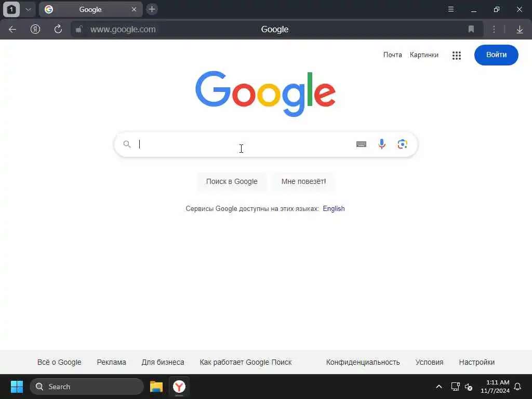The image size is (532, 399).
Task: Show hidden system tray icons
Action: [x=438, y=387]
